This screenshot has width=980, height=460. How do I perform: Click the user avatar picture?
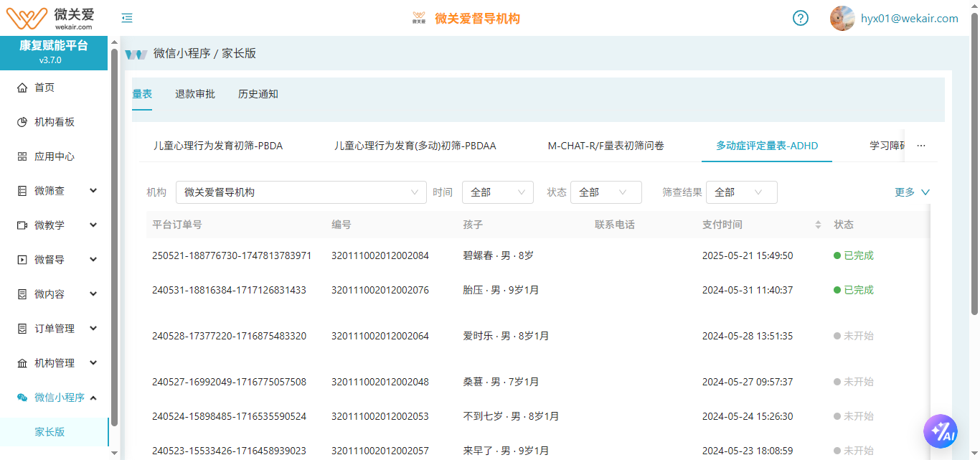[x=842, y=19]
